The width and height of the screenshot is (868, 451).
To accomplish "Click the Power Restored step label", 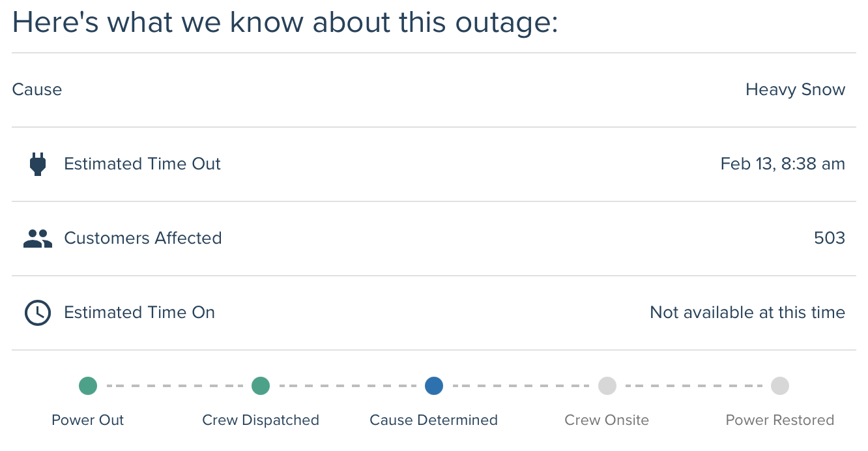I will coord(780,420).
